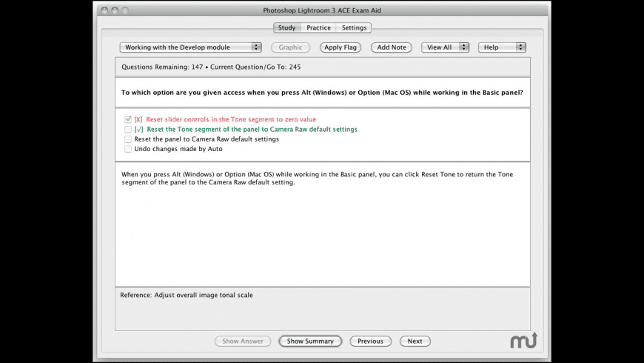Image resolution: width=644 pixels, height=363 pixels.
Task: Click the explanation paragraph about Reset Tone
Action: click(x=317, y=178)
